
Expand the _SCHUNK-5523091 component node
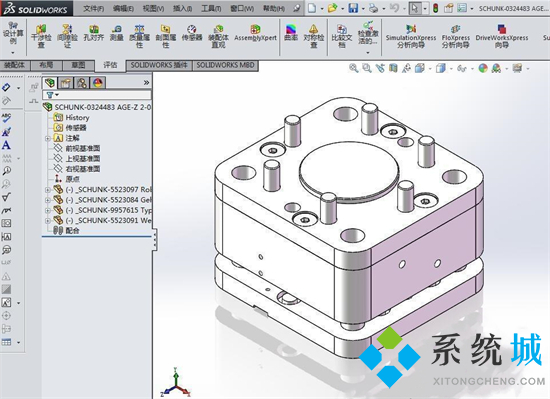[48, 221]
